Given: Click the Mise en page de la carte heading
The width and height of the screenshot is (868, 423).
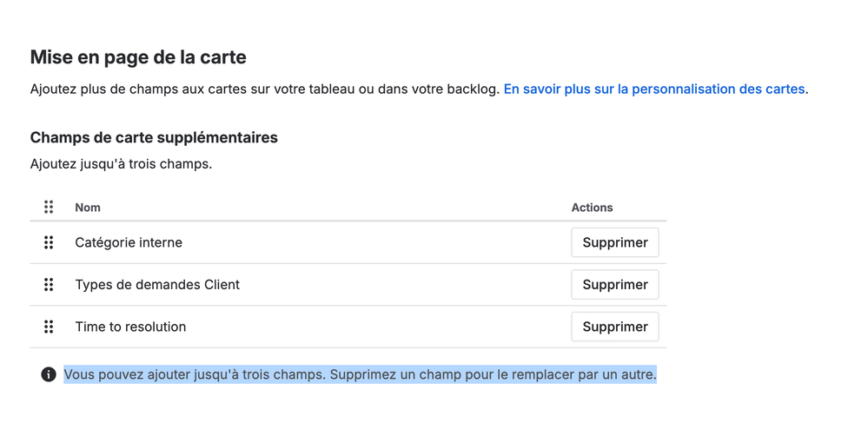Looking at the screenshot, I should pos(138,57).
